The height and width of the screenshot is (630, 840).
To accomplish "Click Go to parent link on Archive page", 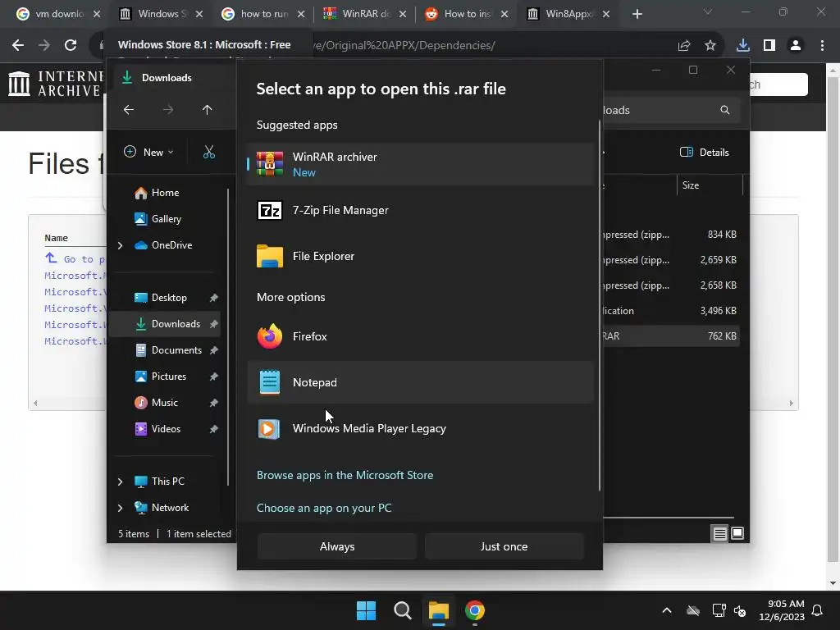I will [75, 258].
